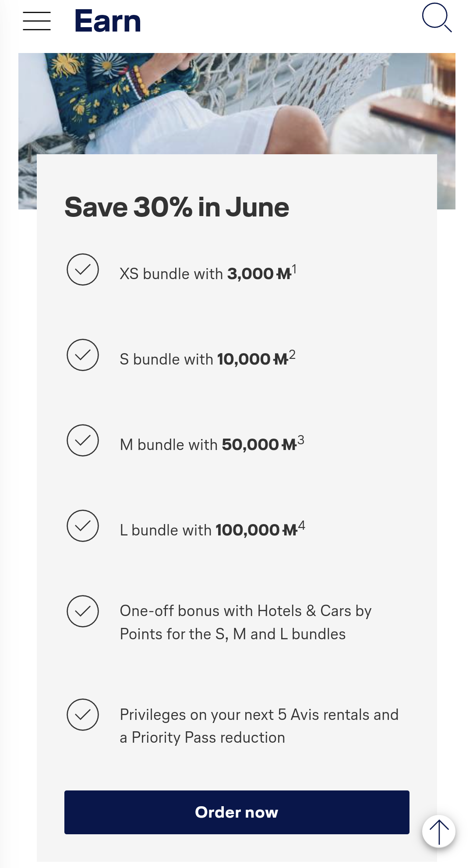Click the M bundle checkmark icon

click(83, 440)
